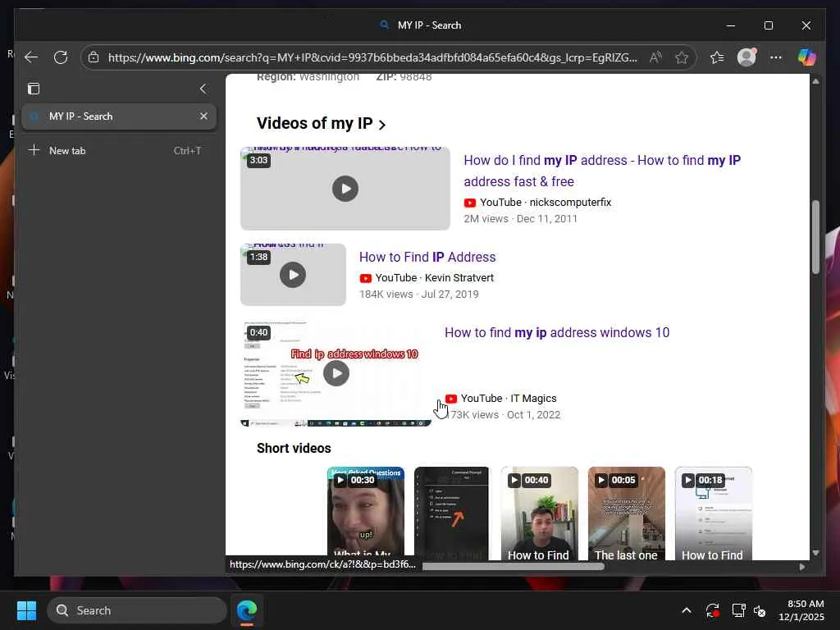Click the taskbar Search box
The image size is (840, 630).
pyautogui.click(x=137, y=610)
